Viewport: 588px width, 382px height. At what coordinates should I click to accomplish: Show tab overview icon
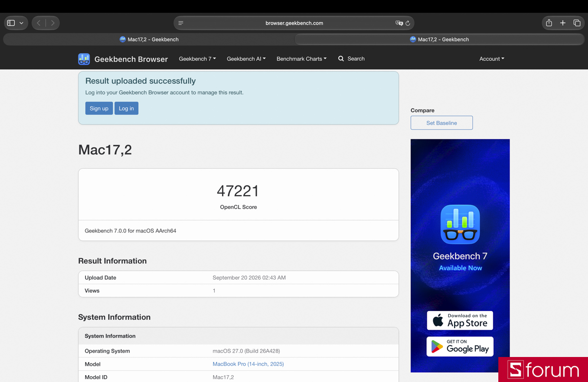(577, 23)
